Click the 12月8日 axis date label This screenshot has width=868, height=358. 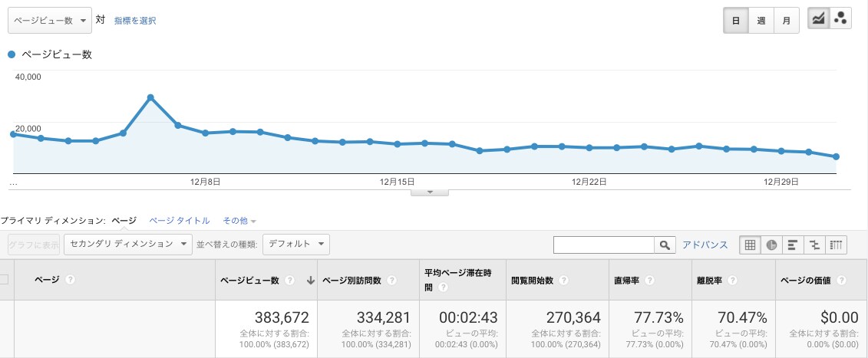(206, 181)
